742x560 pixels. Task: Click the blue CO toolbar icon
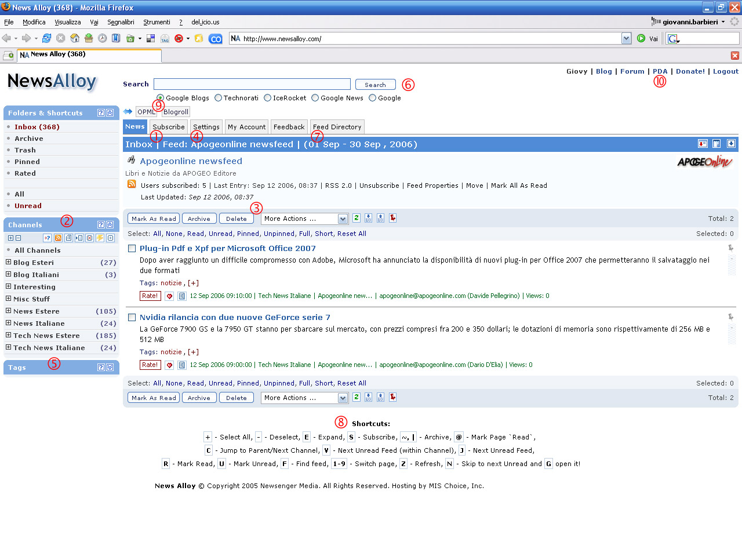click(x=216, y=39)
